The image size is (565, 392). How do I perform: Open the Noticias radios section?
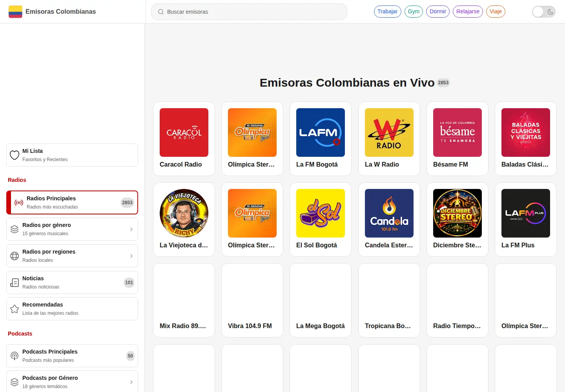[72, 283]
